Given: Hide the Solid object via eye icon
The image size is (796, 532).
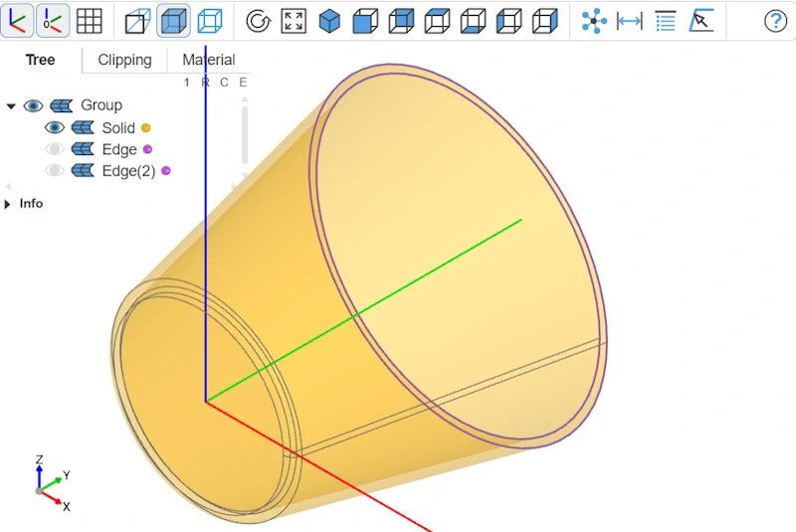Looking at the screenshot, I should coord(55,128).
